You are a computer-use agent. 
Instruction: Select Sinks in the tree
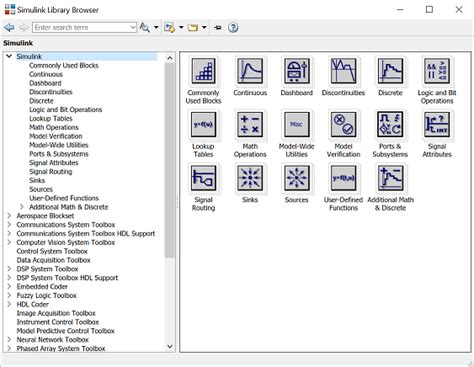[37, 180]
